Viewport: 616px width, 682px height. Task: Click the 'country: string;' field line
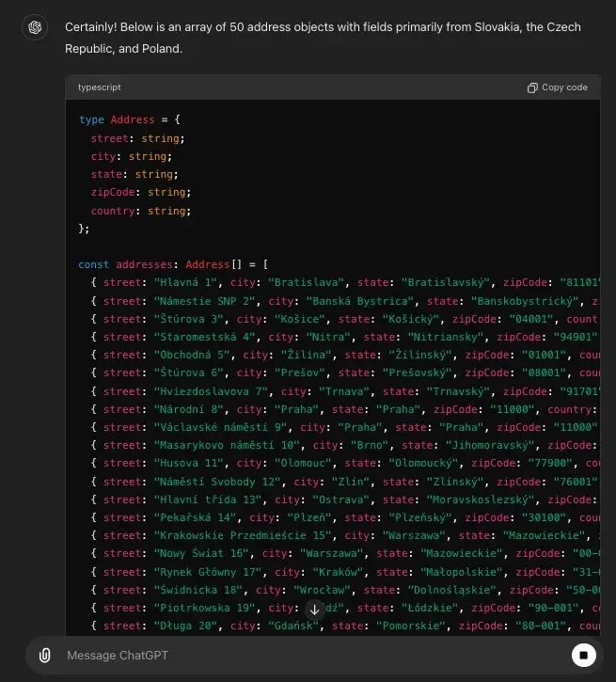coord(140,211)
